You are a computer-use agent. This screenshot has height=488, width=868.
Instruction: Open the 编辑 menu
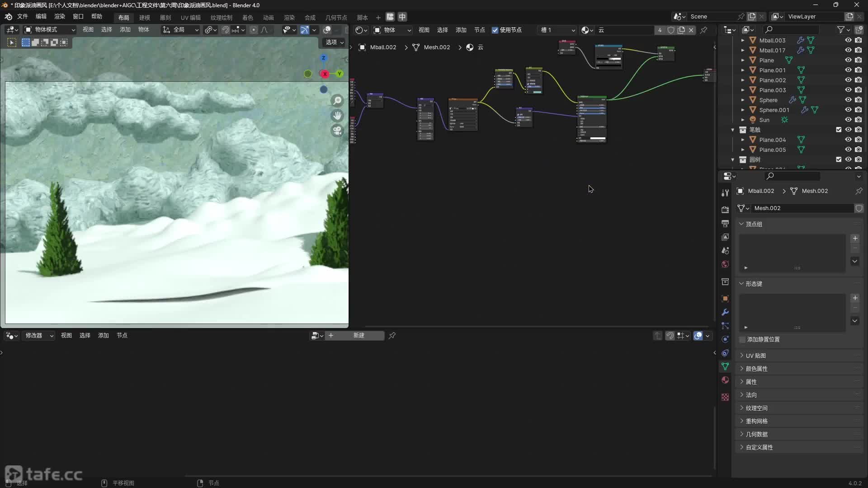click(x=41, y=17)
